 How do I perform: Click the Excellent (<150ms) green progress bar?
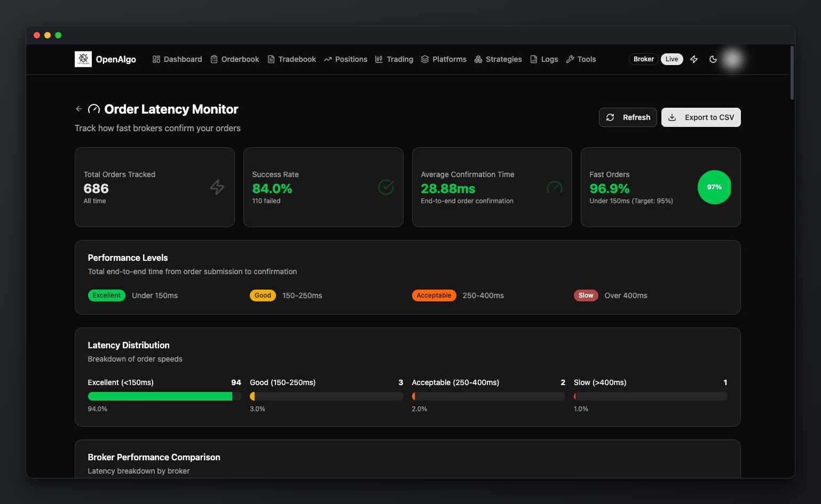tap(164, 396)
